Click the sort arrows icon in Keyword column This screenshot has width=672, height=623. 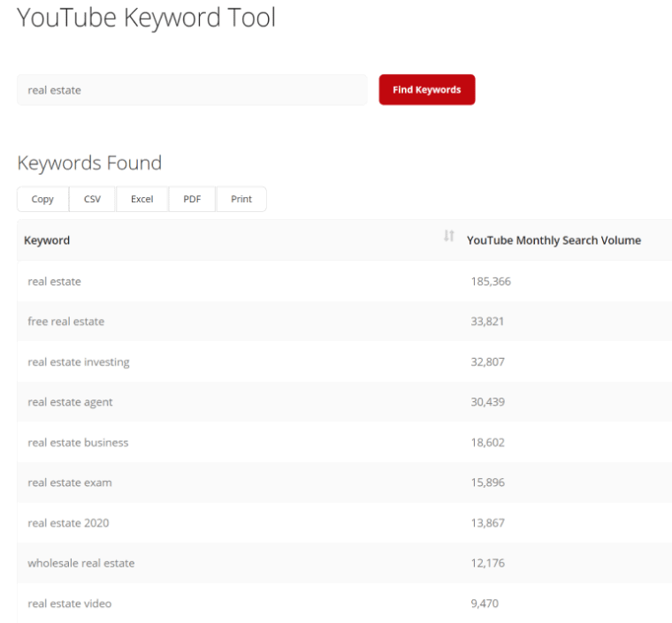[449, 236]
